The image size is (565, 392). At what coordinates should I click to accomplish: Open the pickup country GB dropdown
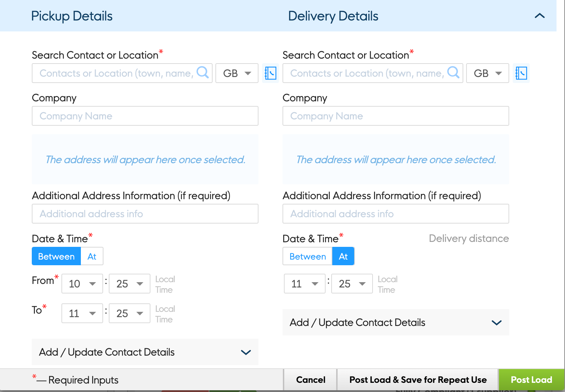point(237,73)
